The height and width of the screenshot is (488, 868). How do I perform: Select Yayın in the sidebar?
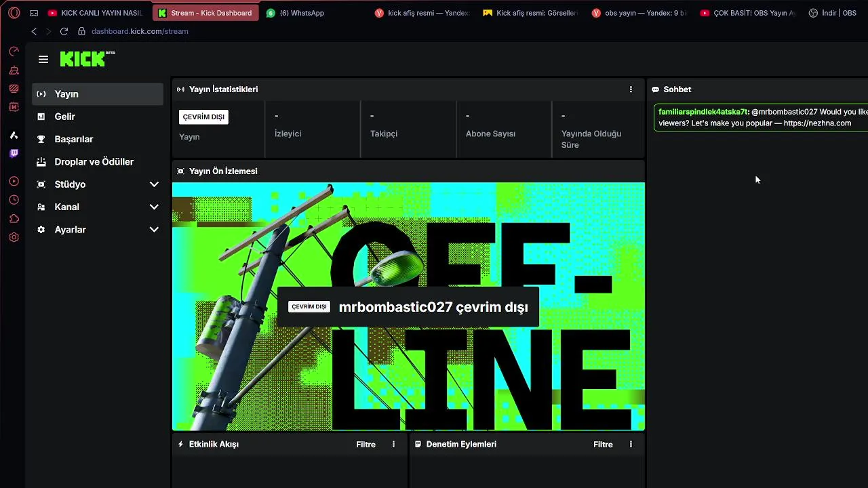98,94
